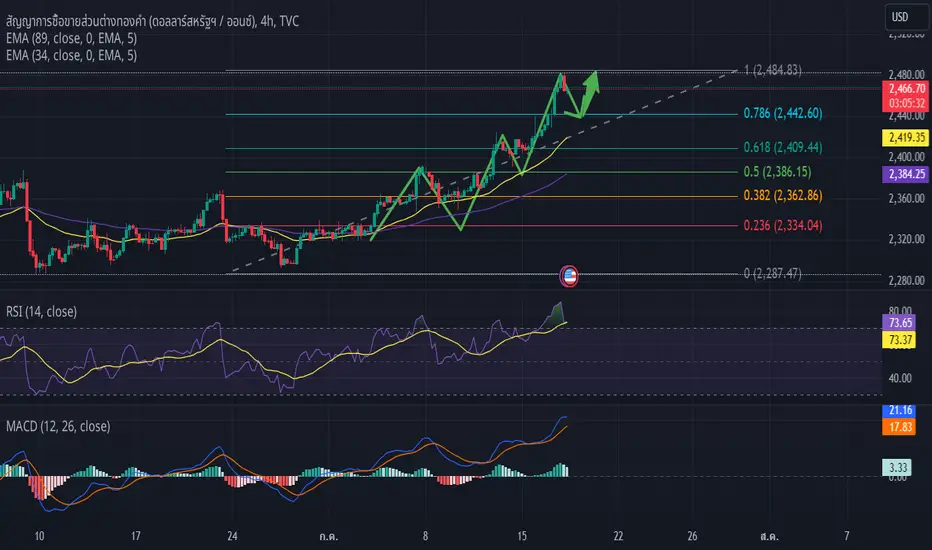Click the date label 10 on the time axis
Viewport: 932px width, 550px height.
coord(39,536)
